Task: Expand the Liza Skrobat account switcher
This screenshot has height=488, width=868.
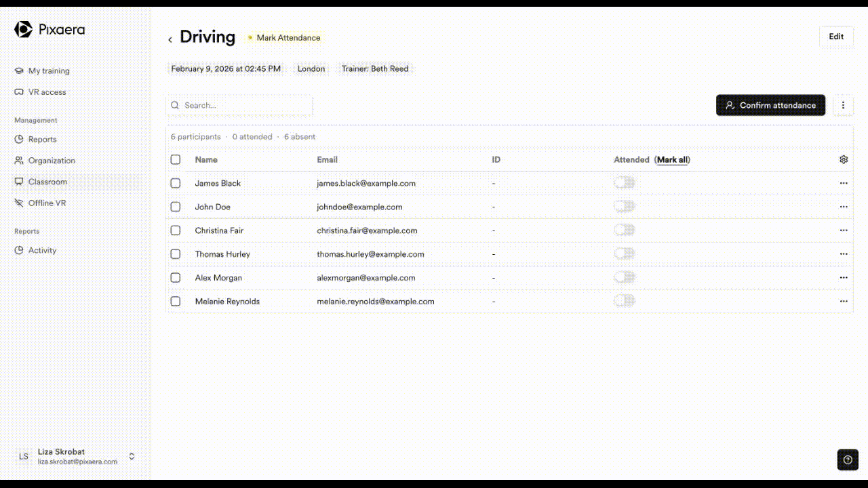Action: (x=132, y=456)
